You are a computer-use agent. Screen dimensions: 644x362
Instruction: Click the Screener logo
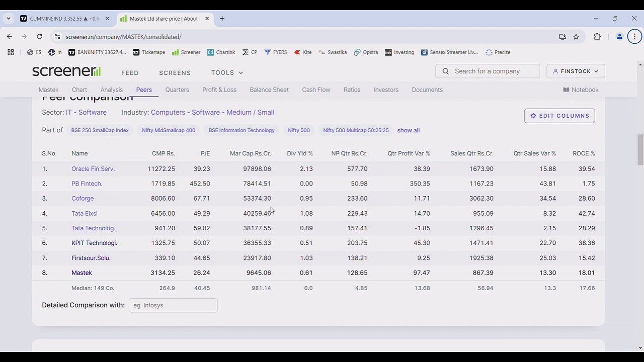coord(66,71)
